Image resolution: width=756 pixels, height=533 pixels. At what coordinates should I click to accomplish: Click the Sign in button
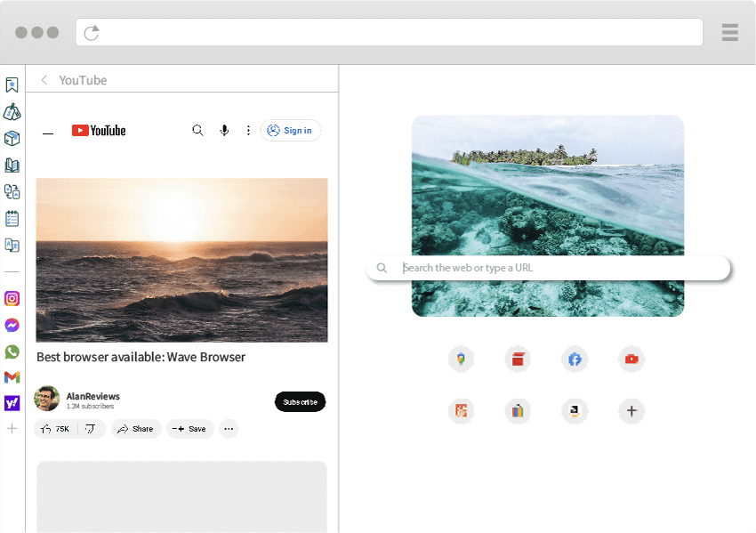pyautogui.click(x=290, y=131)
